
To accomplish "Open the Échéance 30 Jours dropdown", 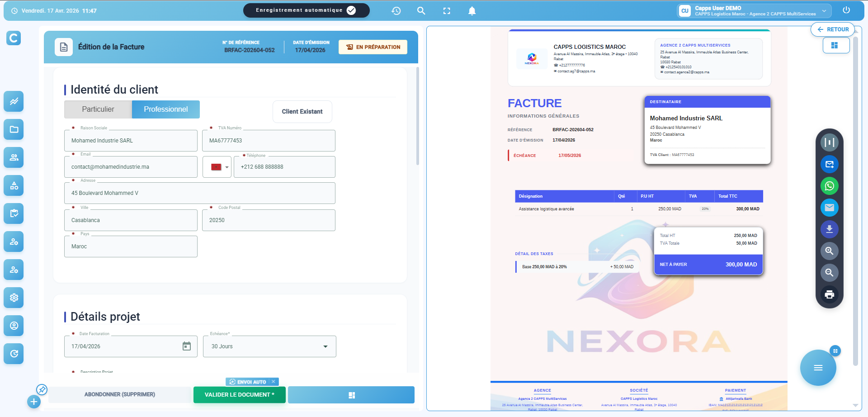I will tap(269, 346).
